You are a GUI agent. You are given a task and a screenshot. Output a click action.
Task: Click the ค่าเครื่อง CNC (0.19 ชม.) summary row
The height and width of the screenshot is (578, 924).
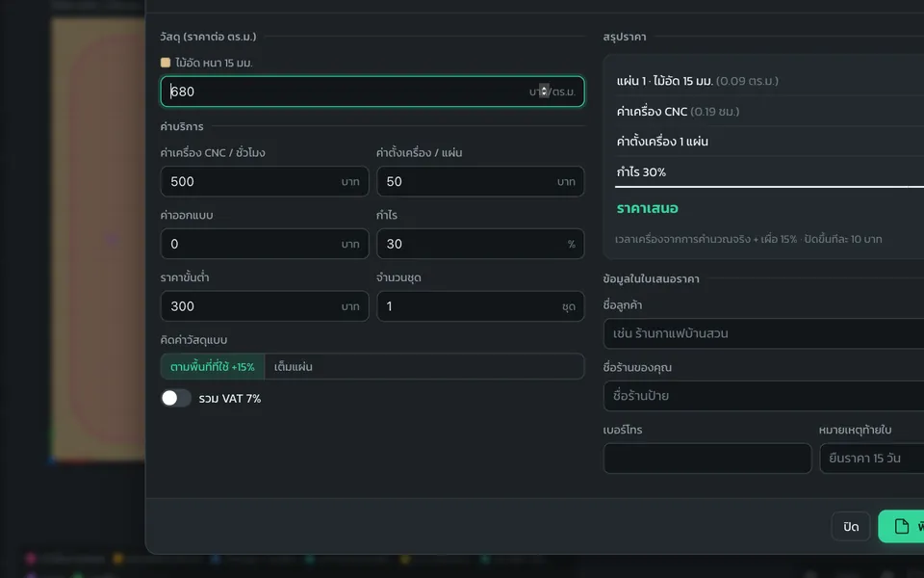coord(770,112)
